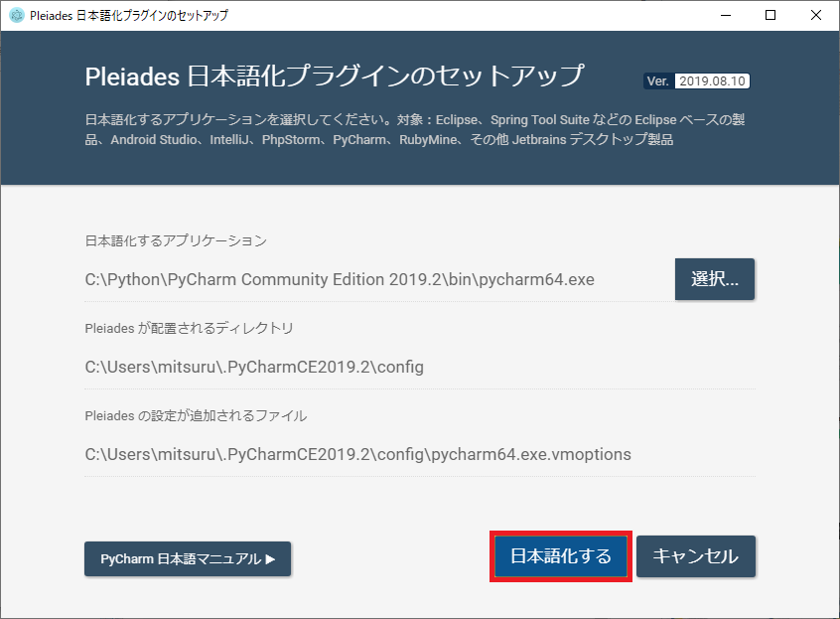Click the 選択... button to choose an application
Viewport: 840px width, 619px height.
click(715, 279)
